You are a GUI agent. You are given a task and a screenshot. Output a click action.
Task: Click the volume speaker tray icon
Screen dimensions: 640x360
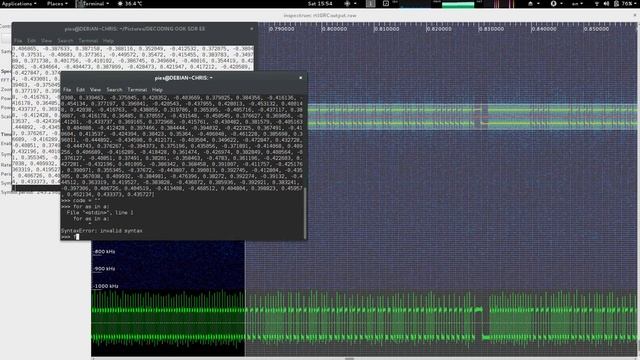click(606, 4)
